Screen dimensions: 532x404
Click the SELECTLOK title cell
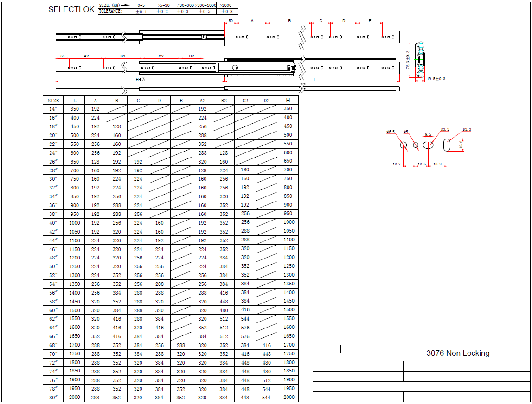coord(71,9)
